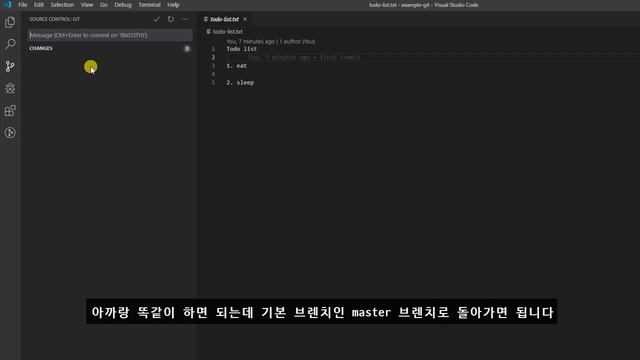
Task: Open the Debug view bug icon
Action: (10, 88)
